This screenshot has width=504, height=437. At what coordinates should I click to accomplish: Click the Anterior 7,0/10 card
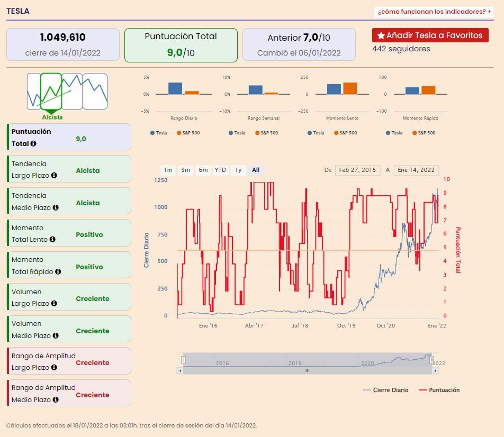pos(299,44)
